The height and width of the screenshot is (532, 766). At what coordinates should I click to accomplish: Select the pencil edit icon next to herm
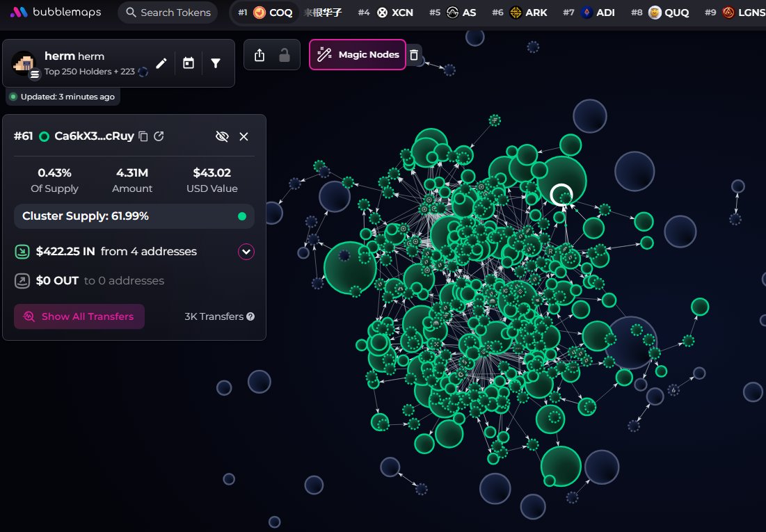(x=161, y=63)
